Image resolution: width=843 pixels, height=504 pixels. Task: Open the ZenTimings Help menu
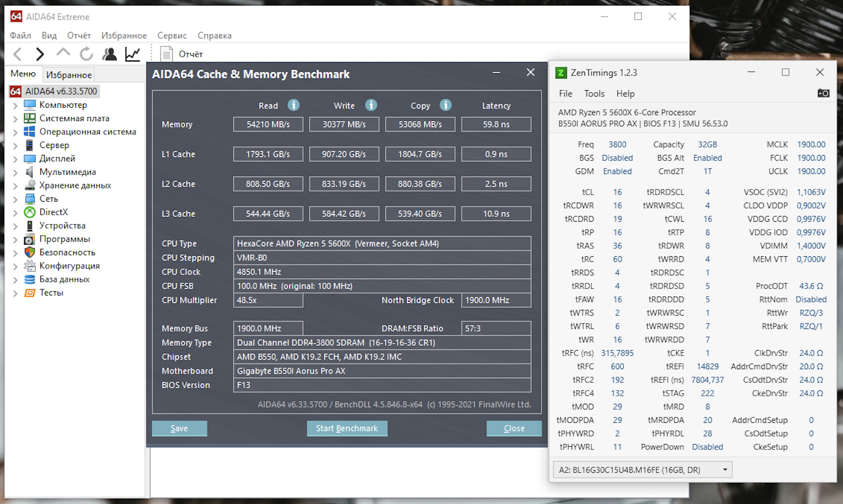click(x=625, y=93)
